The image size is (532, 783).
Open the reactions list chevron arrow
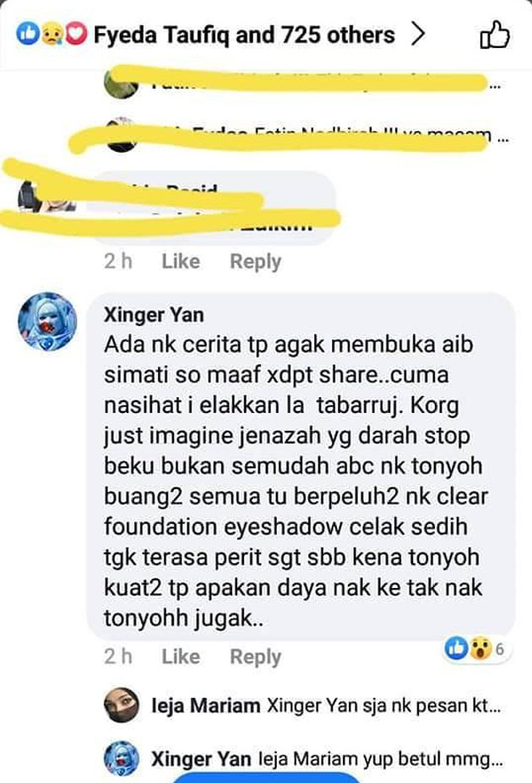point(418,35)
